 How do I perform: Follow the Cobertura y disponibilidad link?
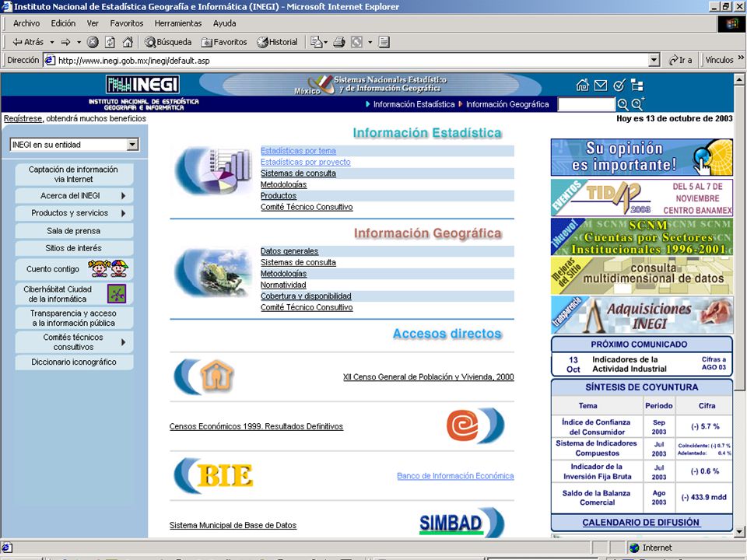pos(306,296)
